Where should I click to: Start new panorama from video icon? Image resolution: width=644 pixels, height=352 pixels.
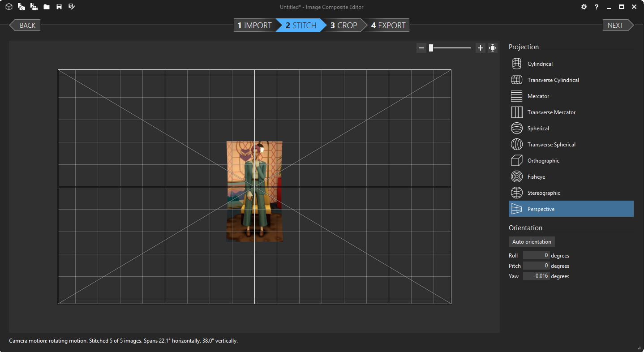coord(34,7)
